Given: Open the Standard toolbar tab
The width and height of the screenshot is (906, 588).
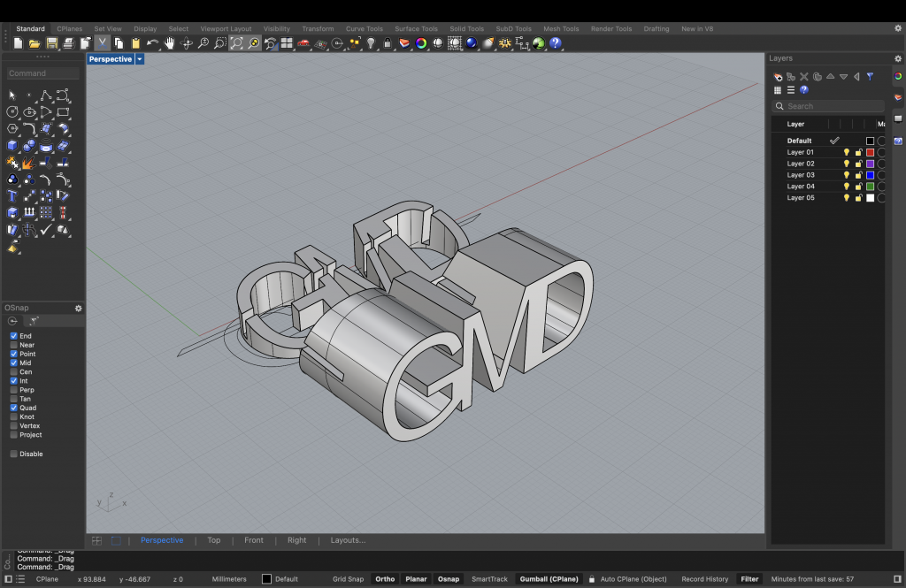Looking at the screenshot, I should click(x=30, y=28).
